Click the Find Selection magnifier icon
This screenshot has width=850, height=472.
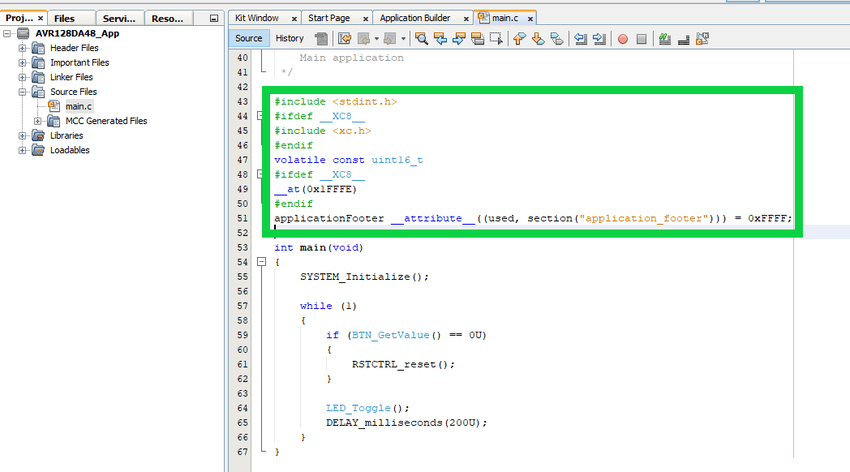(422, 39)
